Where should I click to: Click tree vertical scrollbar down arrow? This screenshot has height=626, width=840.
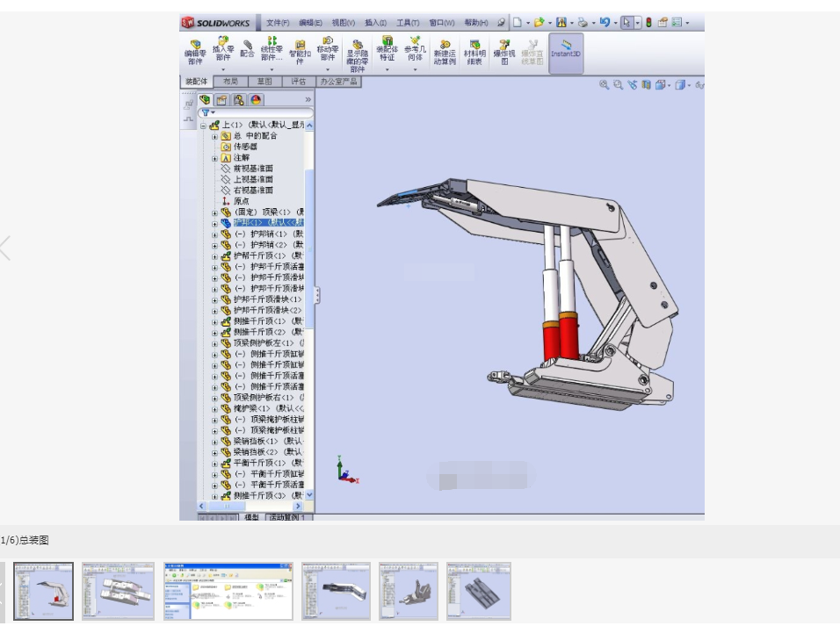click(x=309, y=495)
